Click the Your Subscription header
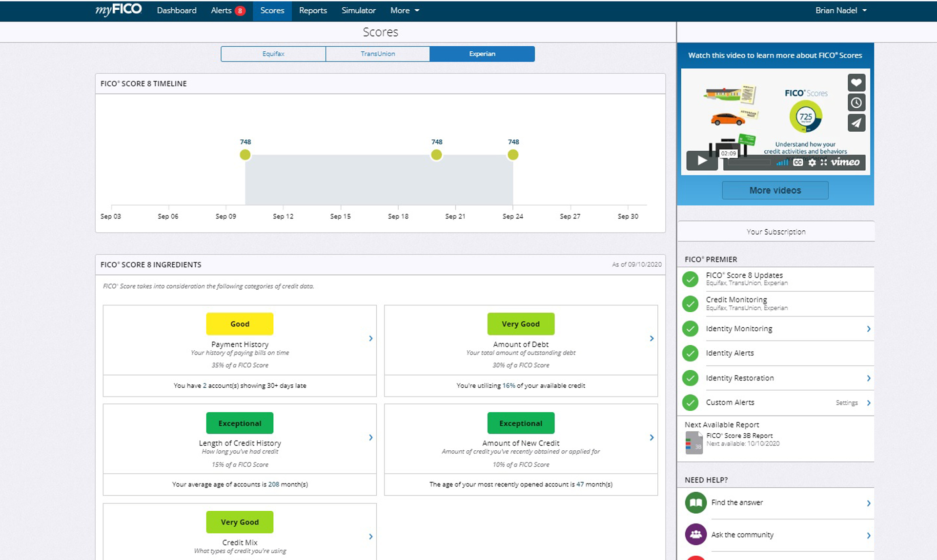 pos(776,232)
